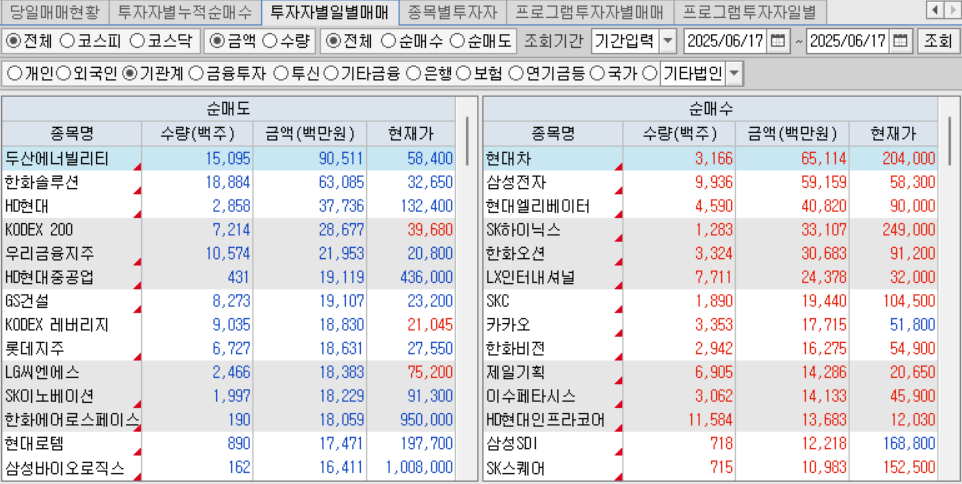
Task: Click the 조회 search button
Action: (936, 41)
